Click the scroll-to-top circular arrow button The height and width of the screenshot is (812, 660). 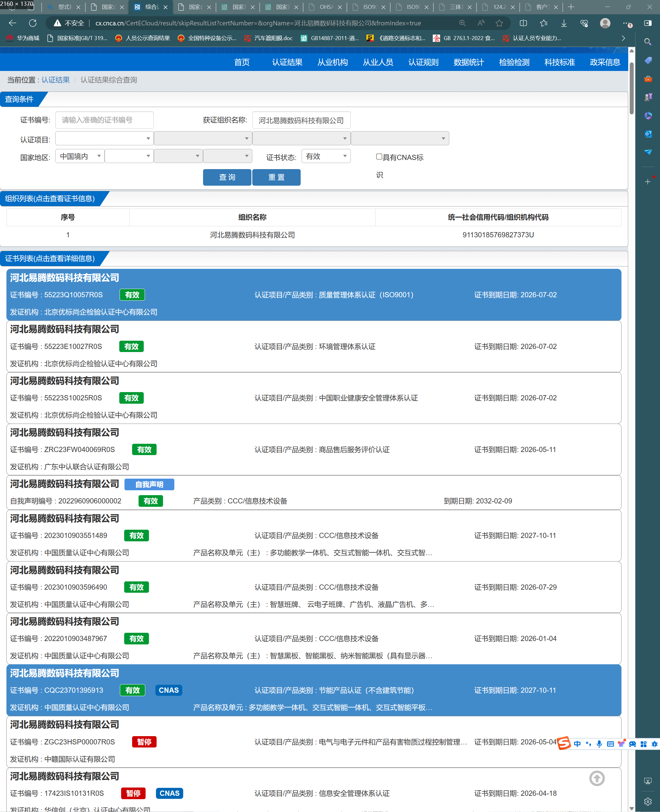(597, 778)
